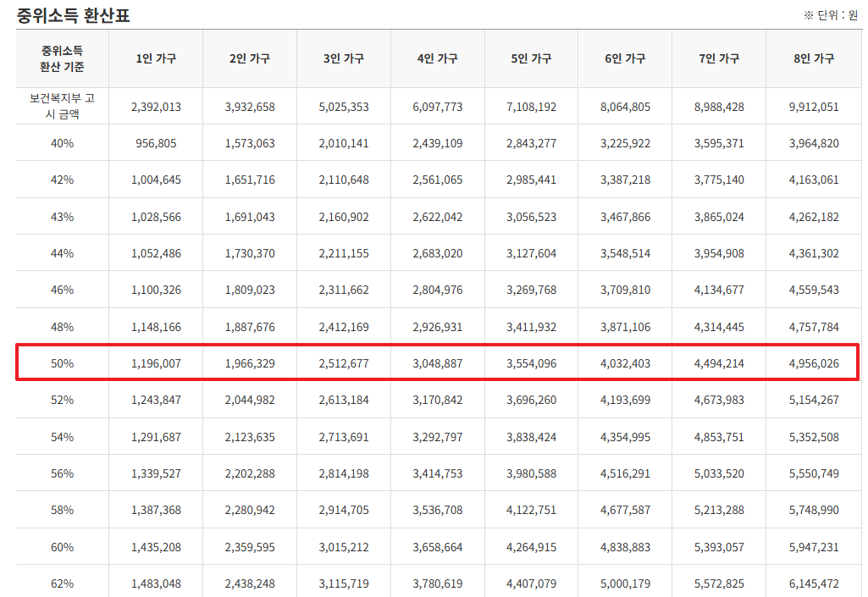Select the 2인 가구 column header

pyautogui.click(x=248, y=58)
